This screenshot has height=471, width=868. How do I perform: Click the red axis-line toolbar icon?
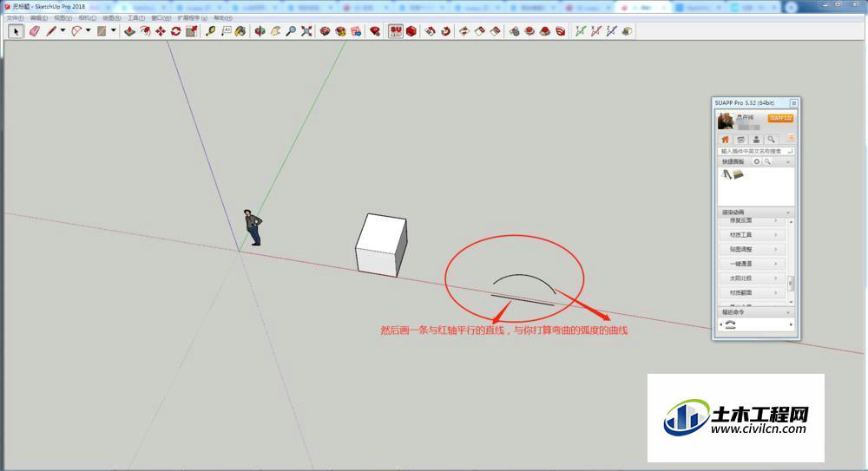point(595,31)
